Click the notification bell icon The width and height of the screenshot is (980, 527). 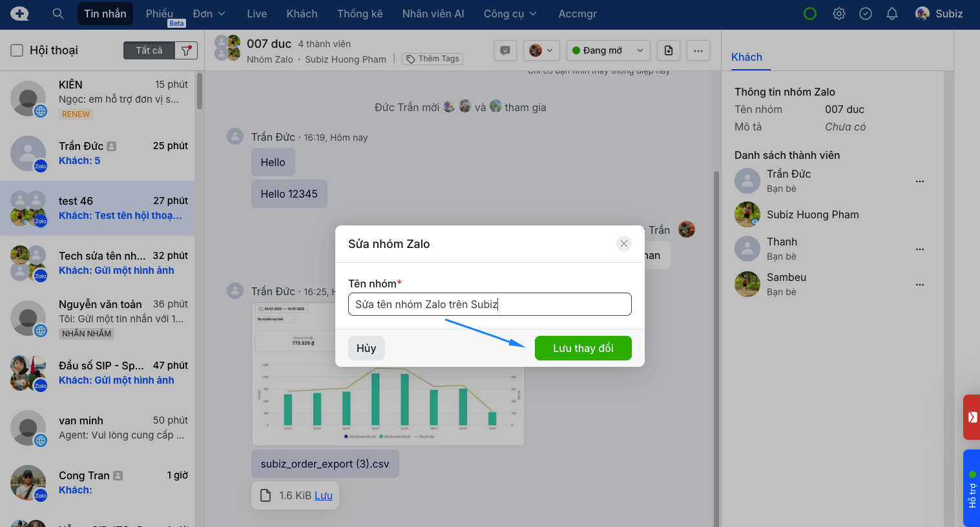pyautogui.click(x=891, y=14)
